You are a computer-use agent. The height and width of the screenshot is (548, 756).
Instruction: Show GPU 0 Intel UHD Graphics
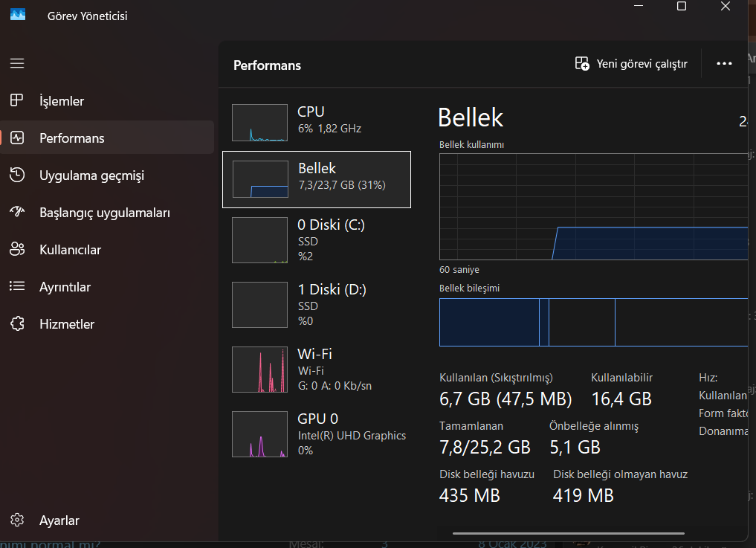click(x=317, y=433)
